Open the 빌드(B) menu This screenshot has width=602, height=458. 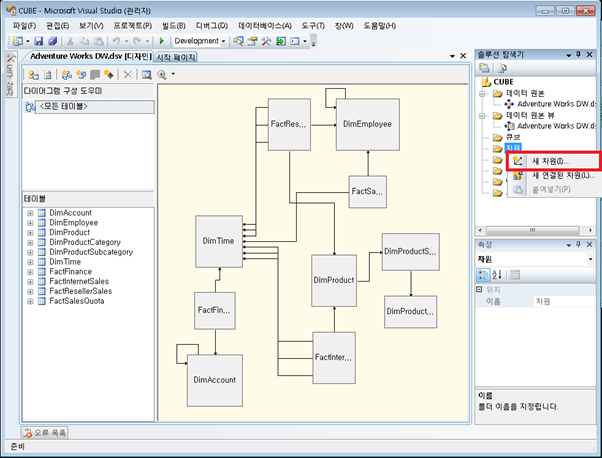click(x=174, y=26)
